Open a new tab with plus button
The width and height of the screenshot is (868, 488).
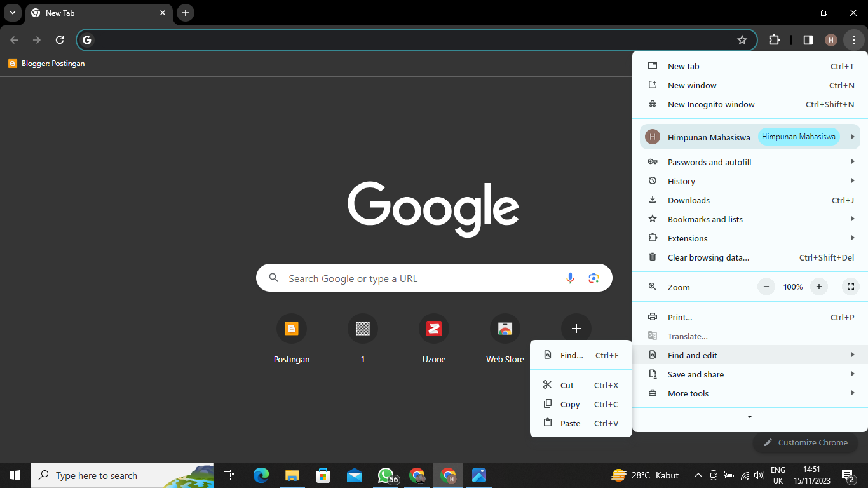click(x=186, y=13)
